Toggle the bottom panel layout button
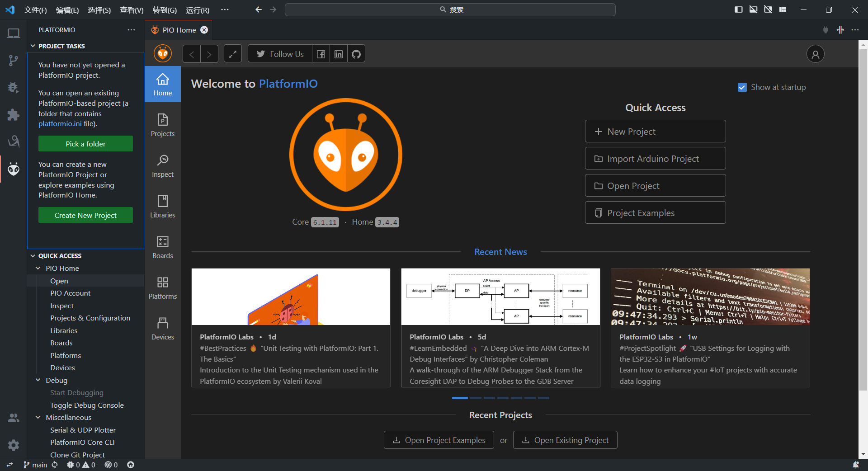The width and height of the screenshot is (868, 471). (x=753, y=9)
